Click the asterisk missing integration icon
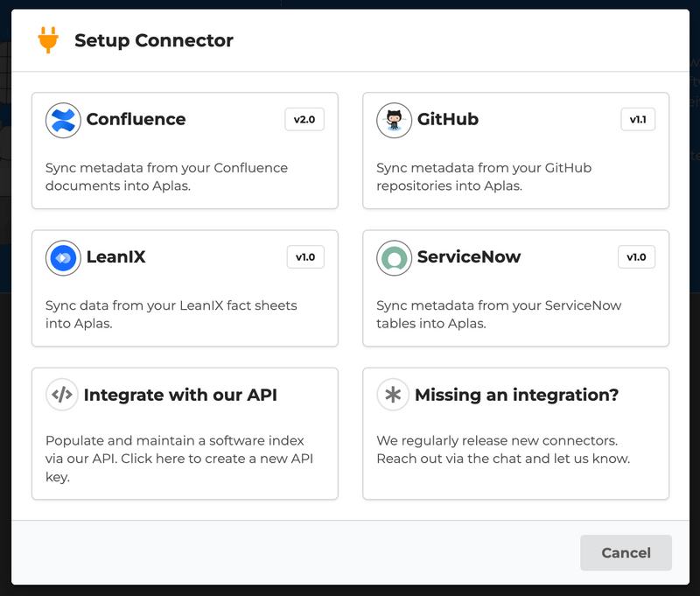The height and width of the screenshot is (596, 700). [394, 395]
